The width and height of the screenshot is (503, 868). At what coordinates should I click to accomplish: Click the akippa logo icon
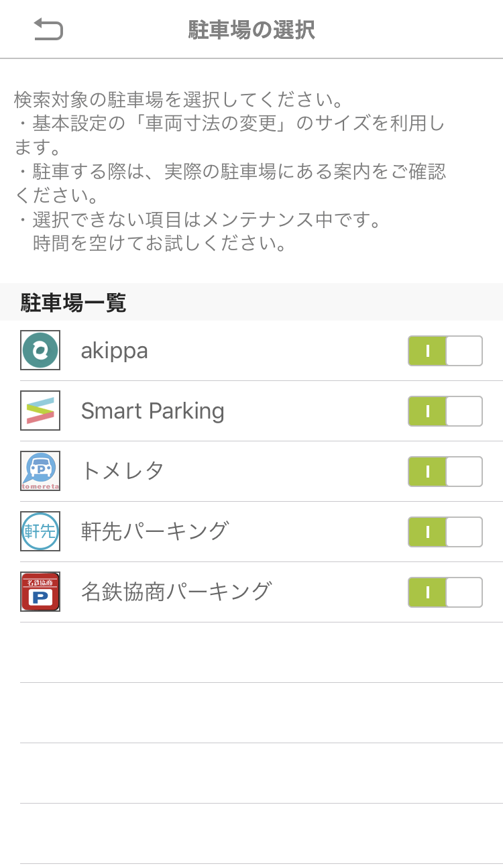[40, 350]
